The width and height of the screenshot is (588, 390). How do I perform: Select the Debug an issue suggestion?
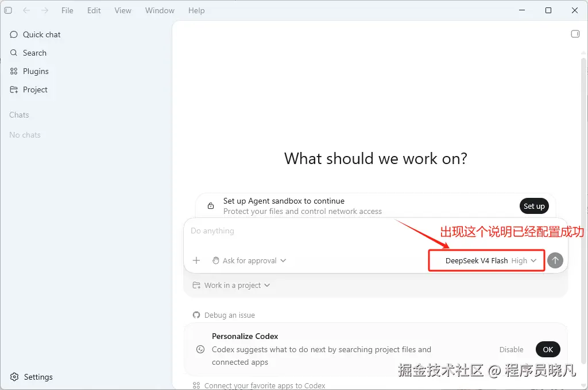click(x=230, y=315)
